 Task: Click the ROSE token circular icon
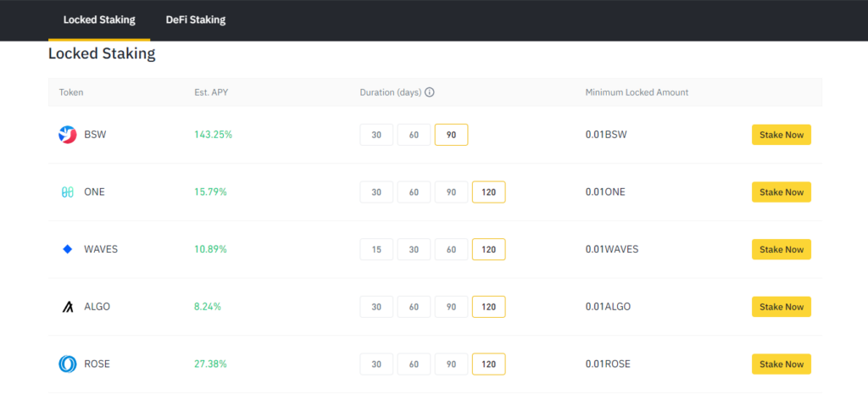[x=68, y=364]
